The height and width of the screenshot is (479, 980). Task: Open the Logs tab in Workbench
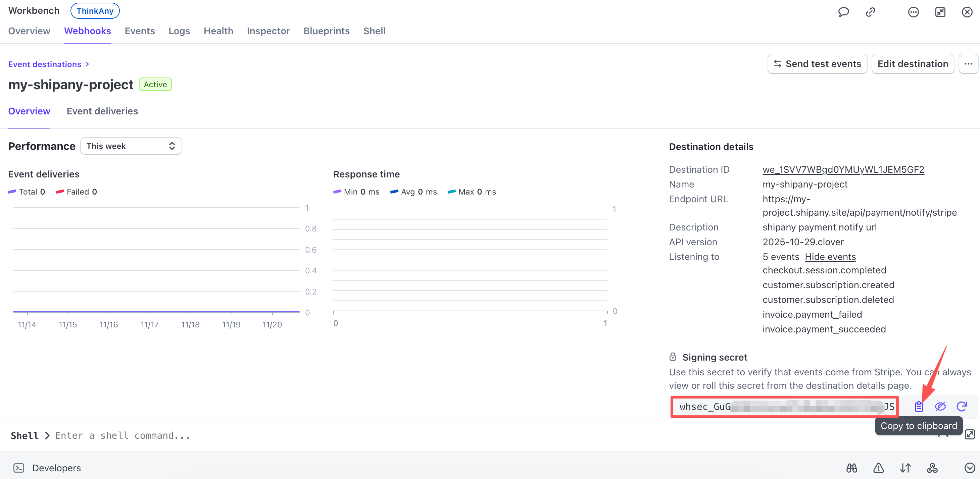click(x=179, y=31)
